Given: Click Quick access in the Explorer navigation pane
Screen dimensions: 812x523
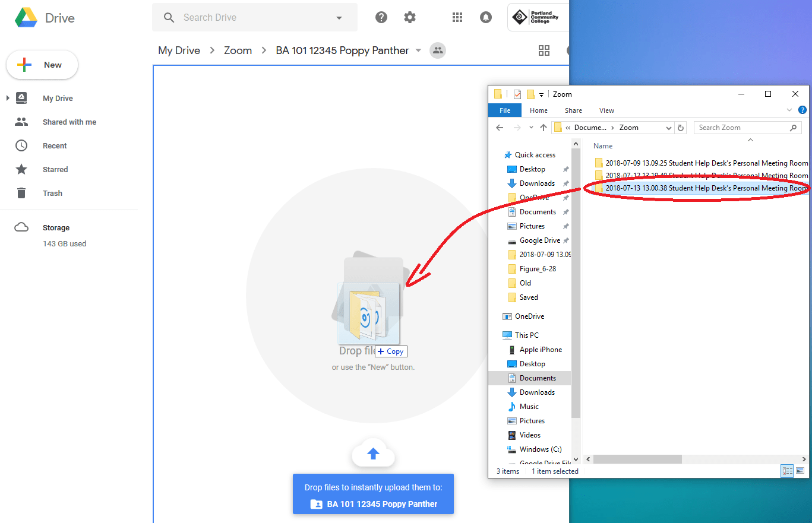Looking at the screenshot, I should pos(535,155).
